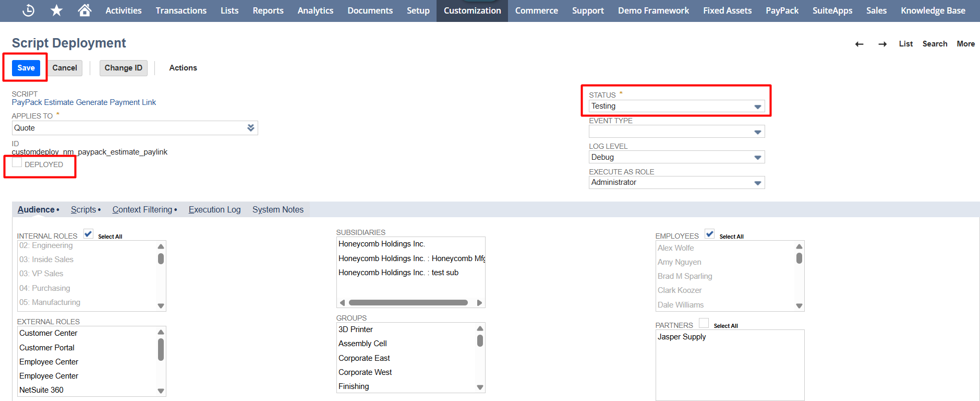Switch to the System Notes subtab
980x401 pixels.
[278, 209]
